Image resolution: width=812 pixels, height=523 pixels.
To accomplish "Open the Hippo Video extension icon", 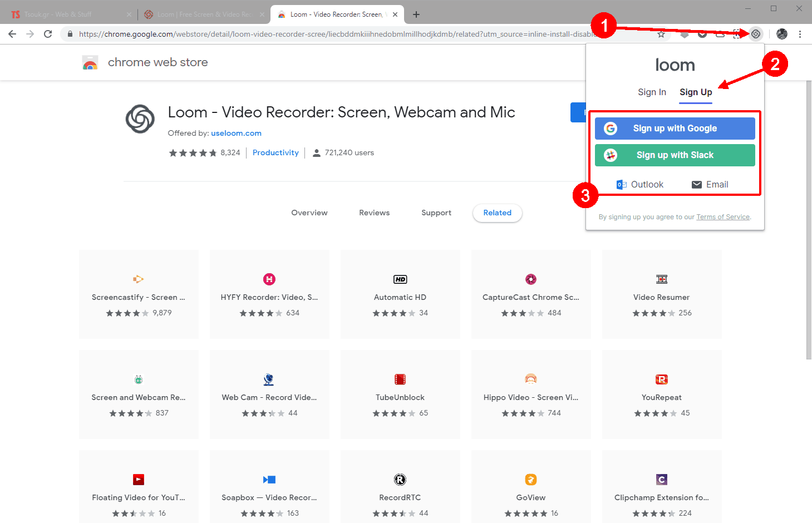I will point(531,379).
